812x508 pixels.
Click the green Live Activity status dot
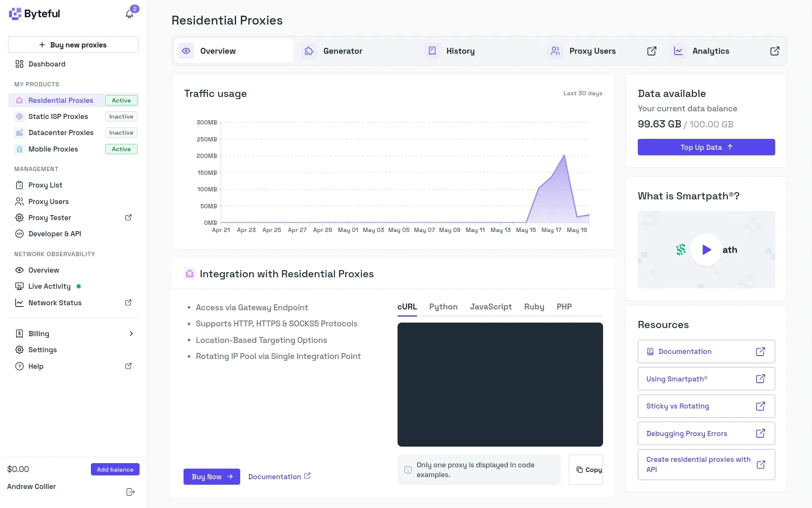(x=79, y=286)
